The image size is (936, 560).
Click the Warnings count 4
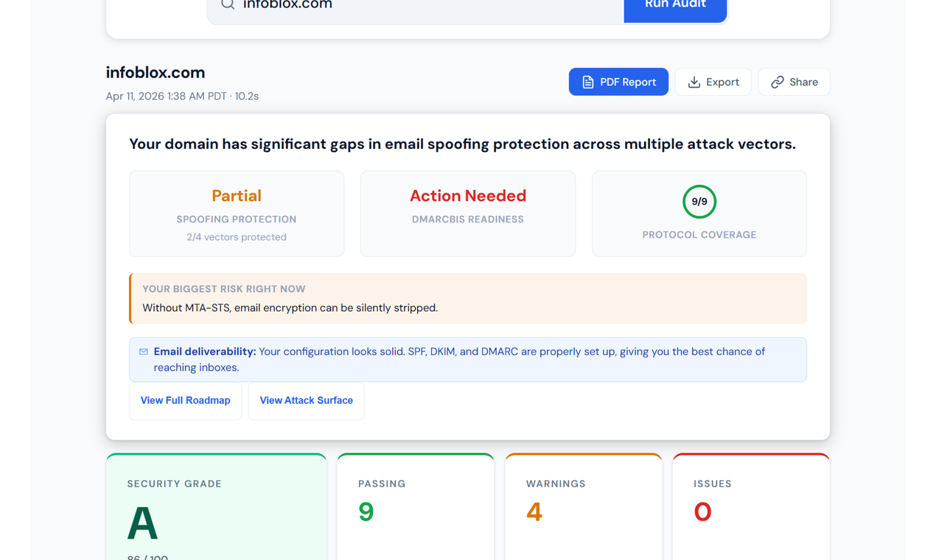(534, 511)
